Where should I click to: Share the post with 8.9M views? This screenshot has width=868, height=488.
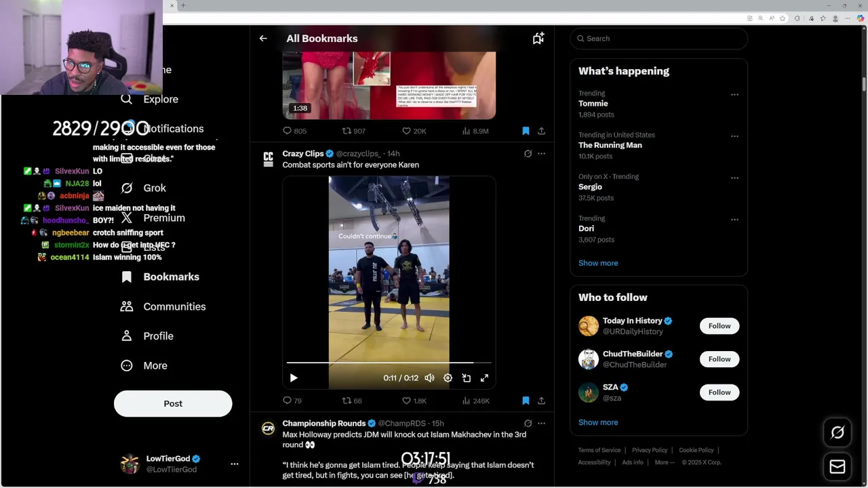point(541,131)
